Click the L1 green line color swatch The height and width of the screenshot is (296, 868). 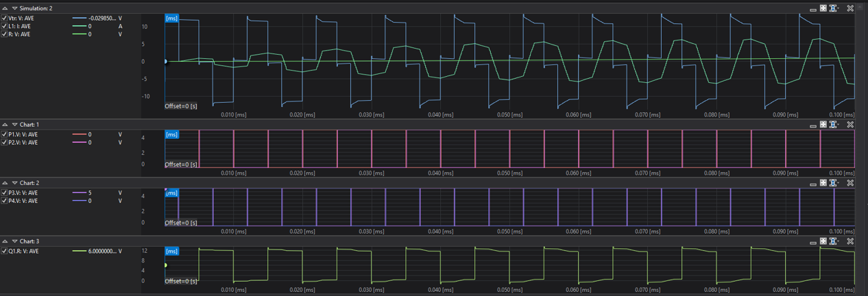(x=79, y=26)
